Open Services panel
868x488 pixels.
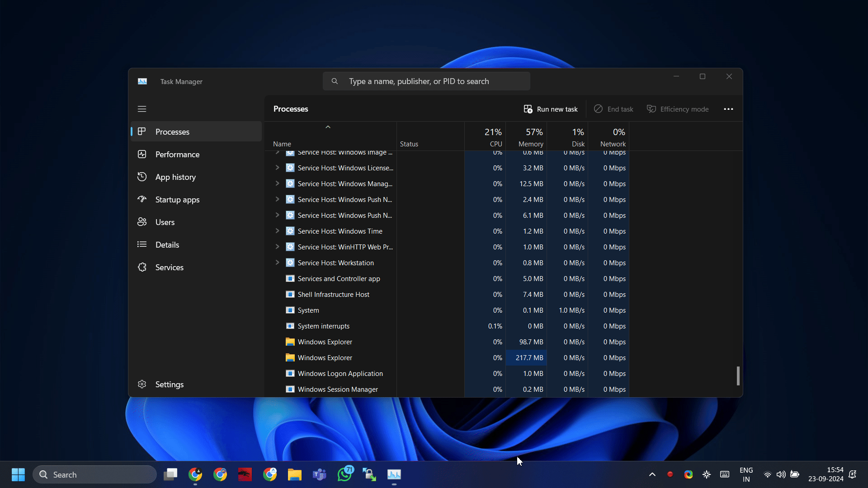tap(170, 266)
